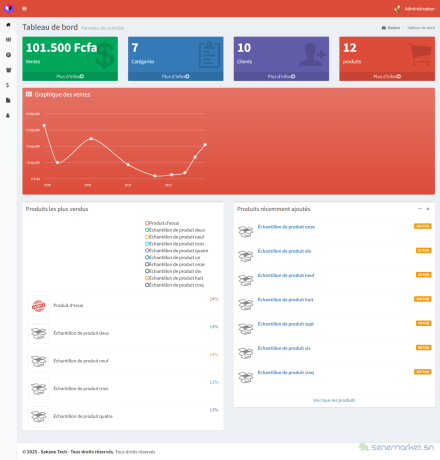The width and height of the screenshot is (440, 460).
Task: Click the shopping cart icon on the produits card
Action: click(x=420, y=54)
